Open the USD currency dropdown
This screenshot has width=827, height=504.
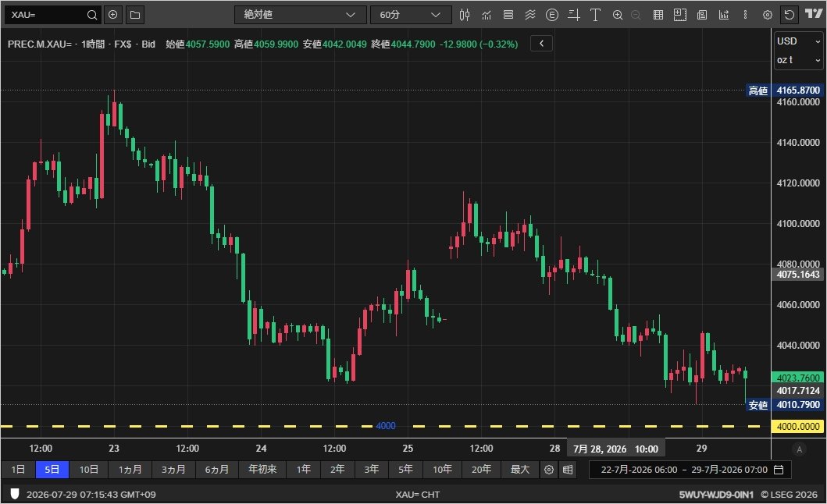pos(798,41)
